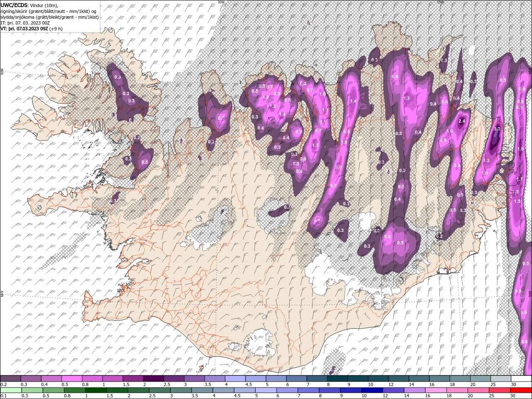Click the IT initial time 00Z line

pos(25,23)
